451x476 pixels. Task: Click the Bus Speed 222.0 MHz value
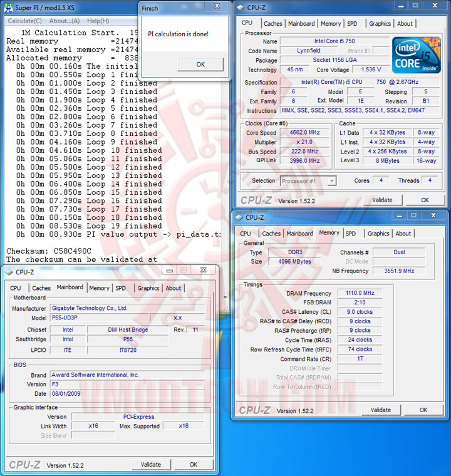tap(304, 152)
